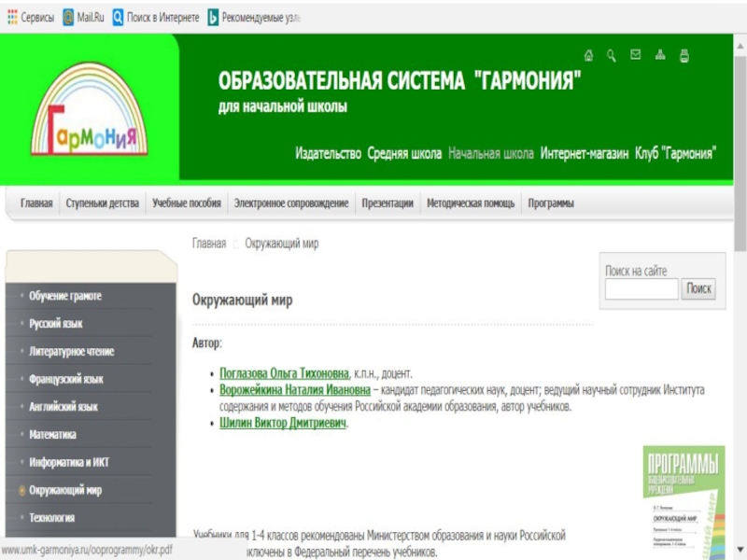Click the site search input field
The height and width of the screenshot is (560, 747).
point(641,289)
